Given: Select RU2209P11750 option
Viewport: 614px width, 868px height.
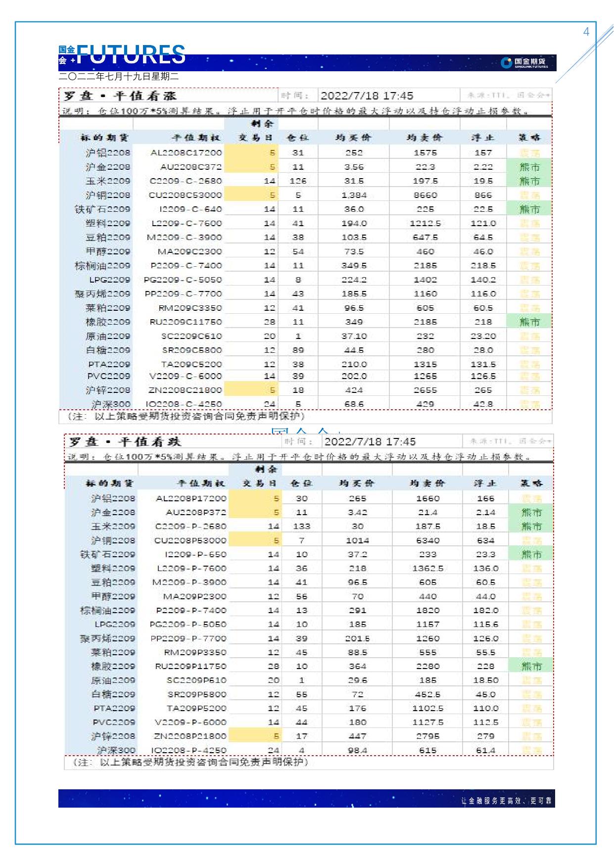Looking at the screenshot, I should click(x=191, y=666).
